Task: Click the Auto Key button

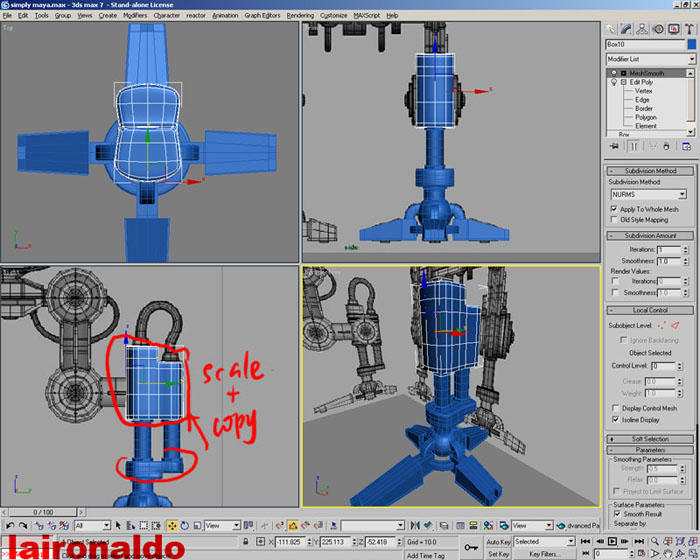Action: (499, 541)
